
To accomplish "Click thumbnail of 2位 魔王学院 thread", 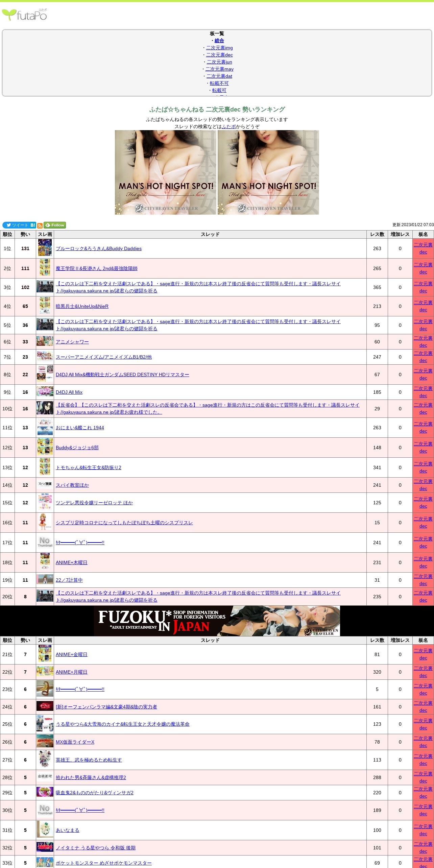I will 45,268.
